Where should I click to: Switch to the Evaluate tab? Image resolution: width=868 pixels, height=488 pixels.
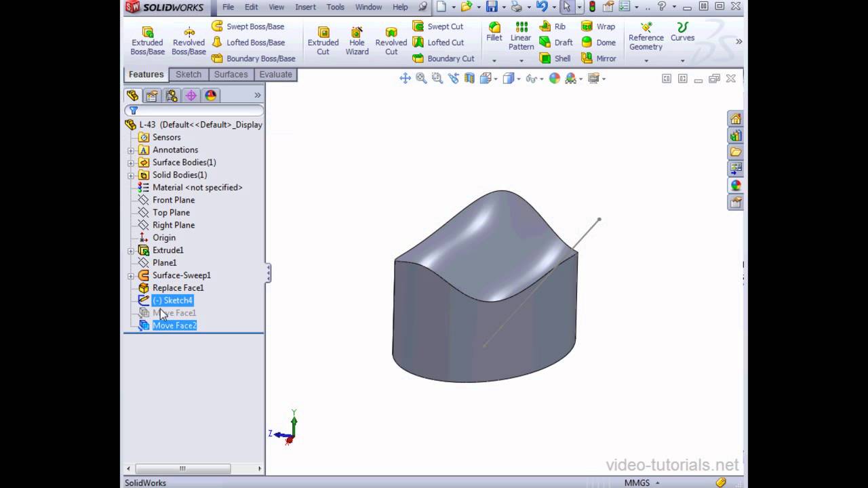(276, 75)
